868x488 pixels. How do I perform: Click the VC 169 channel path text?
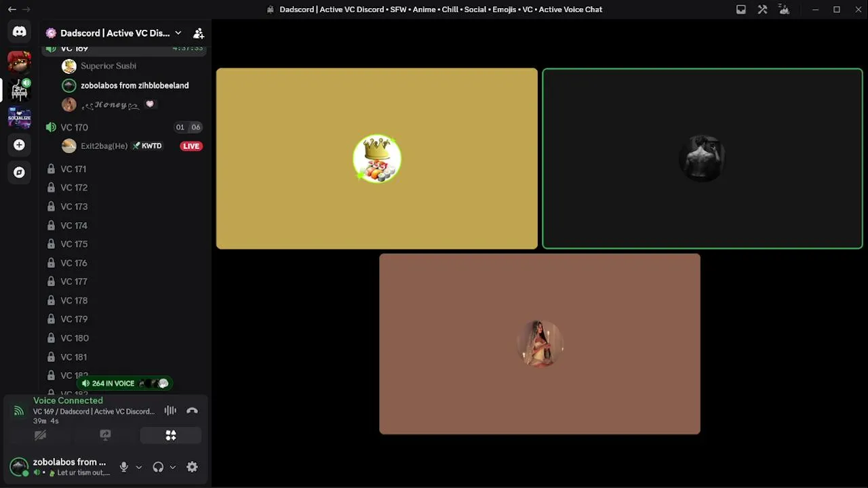point(94,411)
